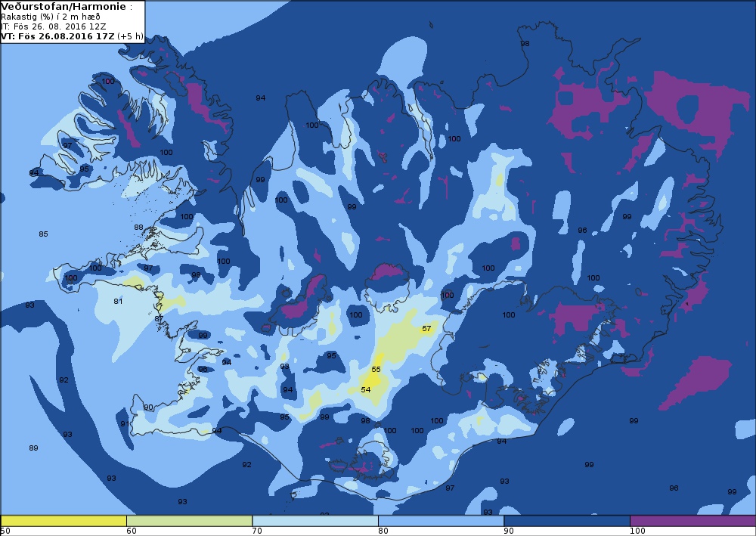
Task: Click the humidity value 57 on the map
Action: point(426,329)
